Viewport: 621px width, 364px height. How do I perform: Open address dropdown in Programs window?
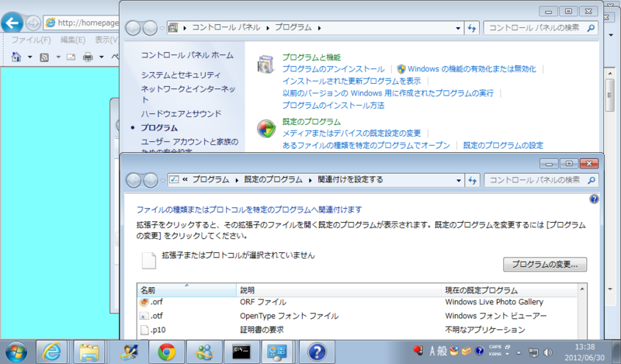click(x=458, y=28)
